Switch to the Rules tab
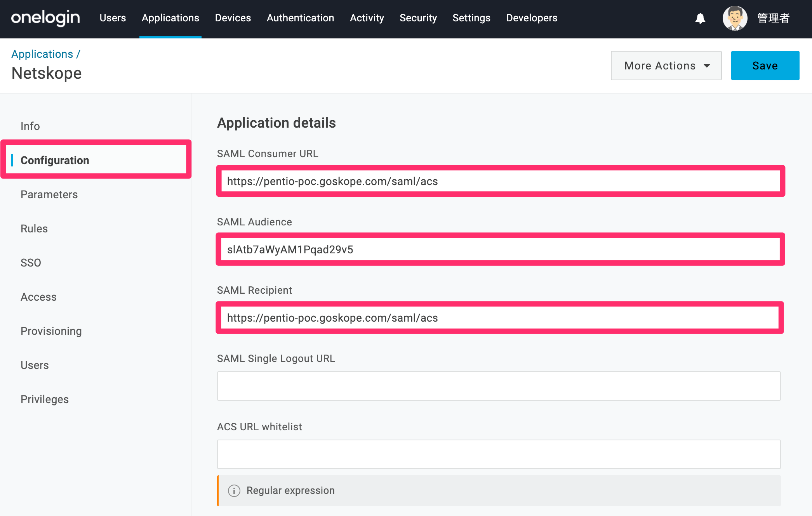 coord(34,229)
